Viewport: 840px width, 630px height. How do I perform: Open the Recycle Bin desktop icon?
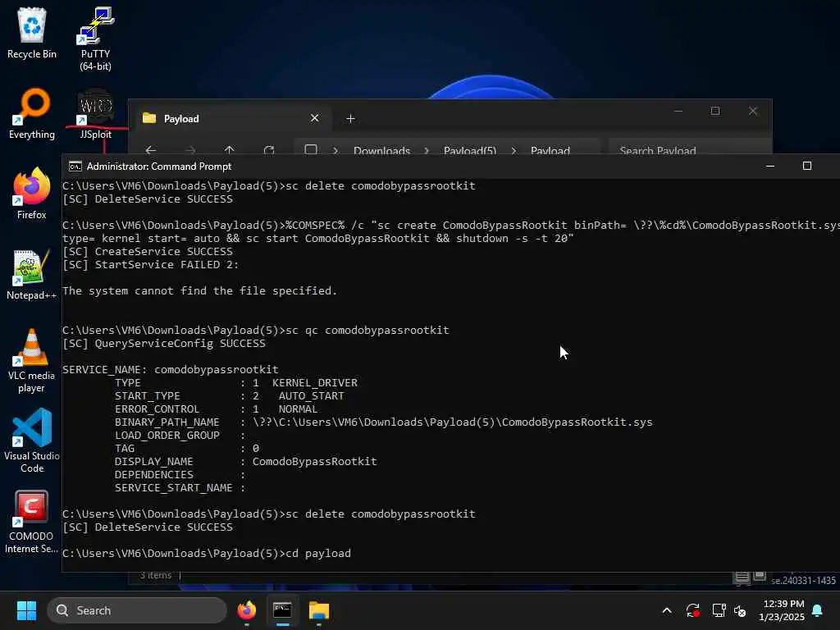[x=32, y=33]
